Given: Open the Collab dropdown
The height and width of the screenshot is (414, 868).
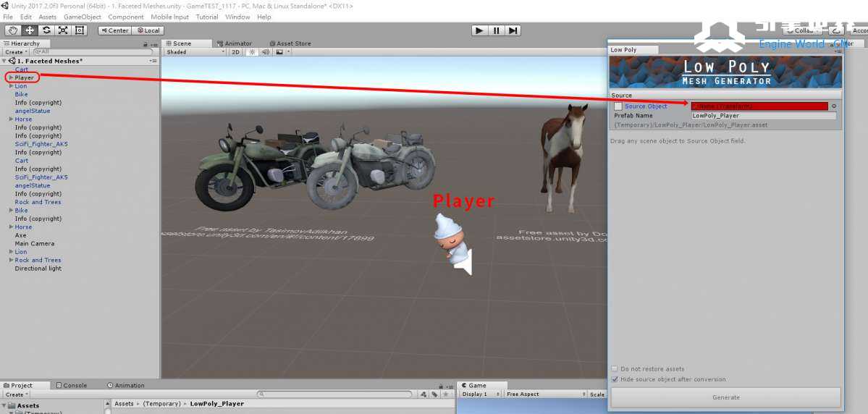Looking at the screenshot, I should click(803, 30).
